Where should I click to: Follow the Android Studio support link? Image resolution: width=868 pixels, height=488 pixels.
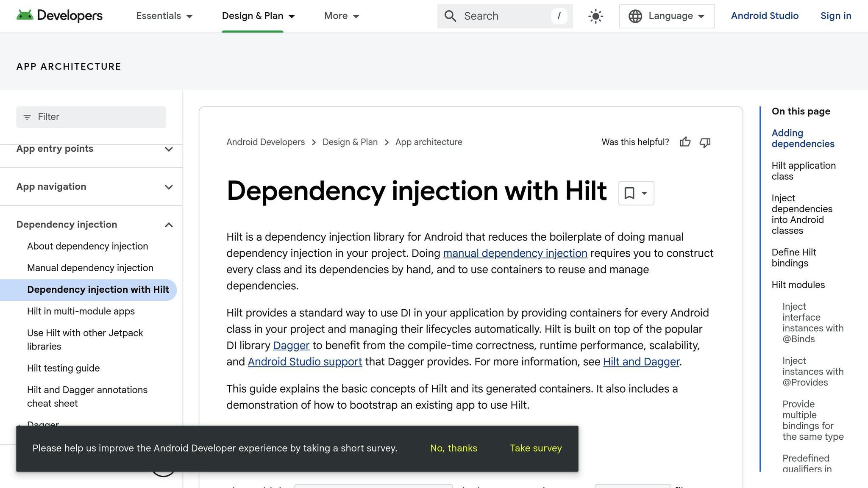pyautogui.click(x=305, y=362)
